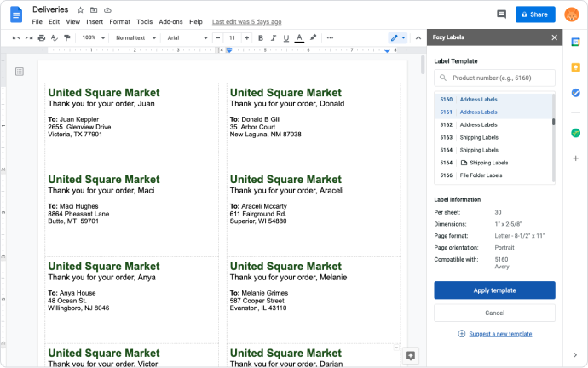This screenshot has width=588, height=368.
Task: Click the Deliveries document title
Action: coord(50,9)
